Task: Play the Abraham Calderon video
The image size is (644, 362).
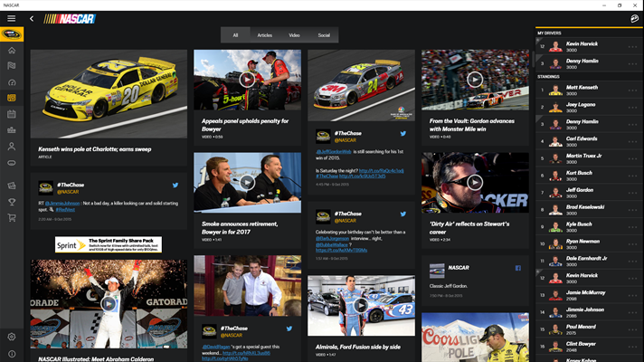Action: click(109, 304)
